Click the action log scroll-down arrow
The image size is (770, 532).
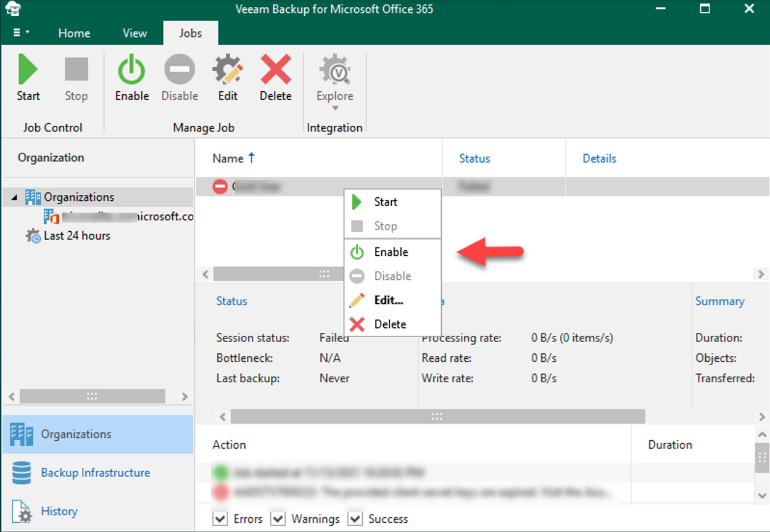pos(762,494)
